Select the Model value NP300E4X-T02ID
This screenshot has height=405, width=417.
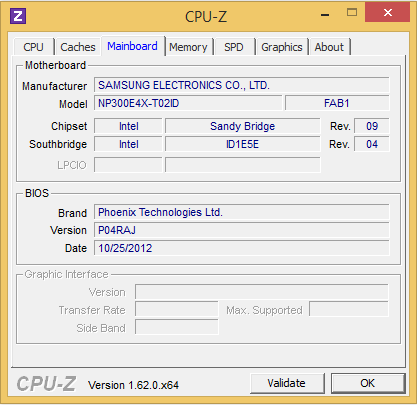188,103
